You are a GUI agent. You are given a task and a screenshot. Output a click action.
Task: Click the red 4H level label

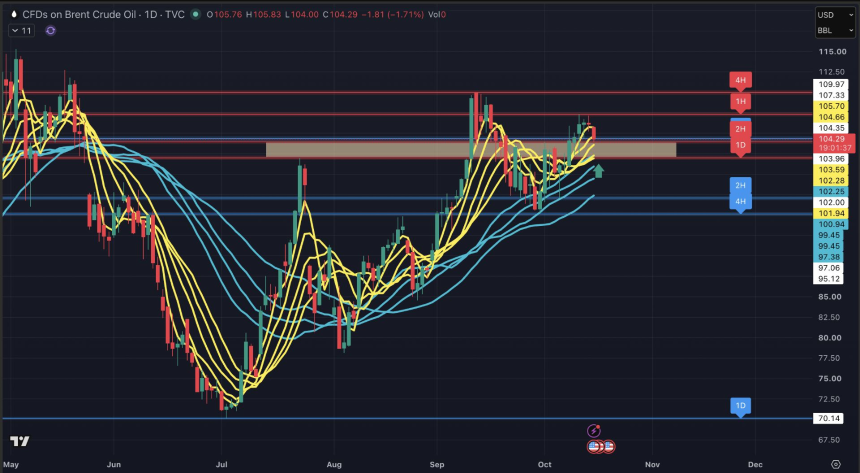(x=740, y=81)
